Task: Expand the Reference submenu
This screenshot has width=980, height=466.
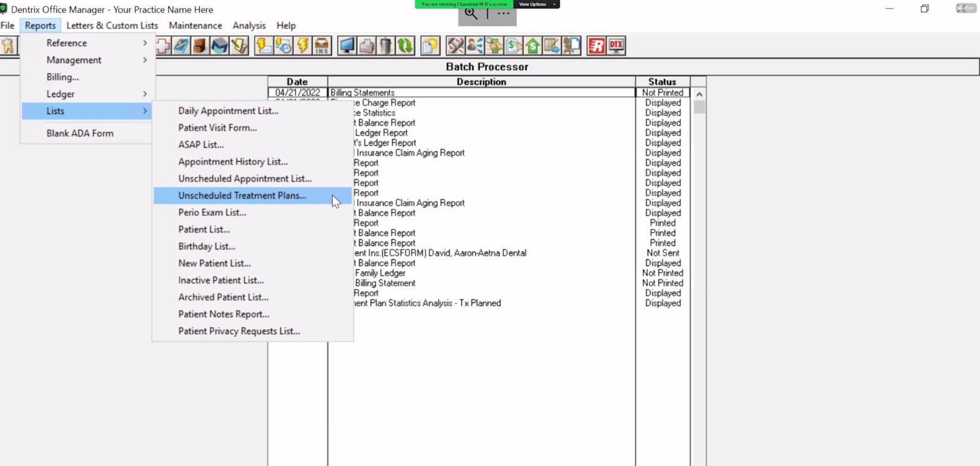Action: (x=88, y=43)
